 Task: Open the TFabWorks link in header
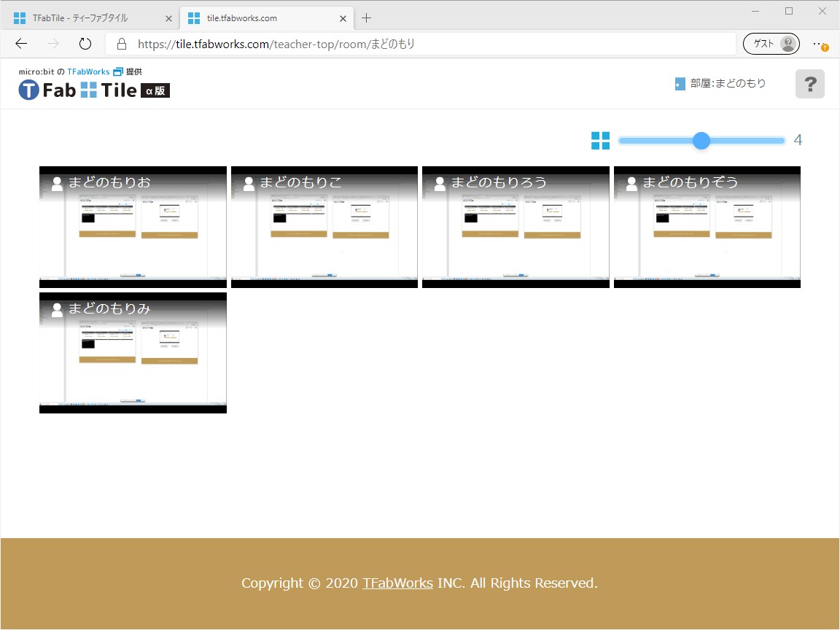click(x=88, y=71)
